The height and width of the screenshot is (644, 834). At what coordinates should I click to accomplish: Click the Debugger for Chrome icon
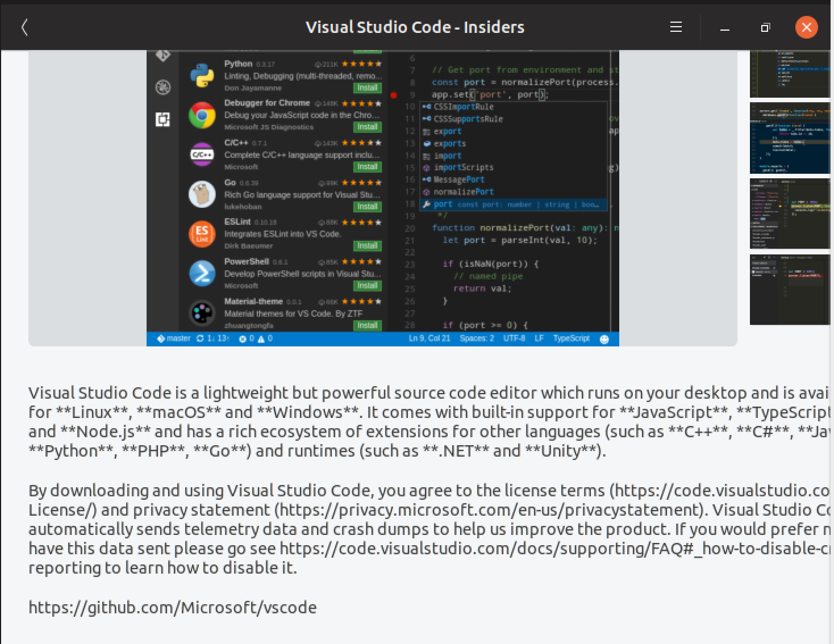pos(202,115)
